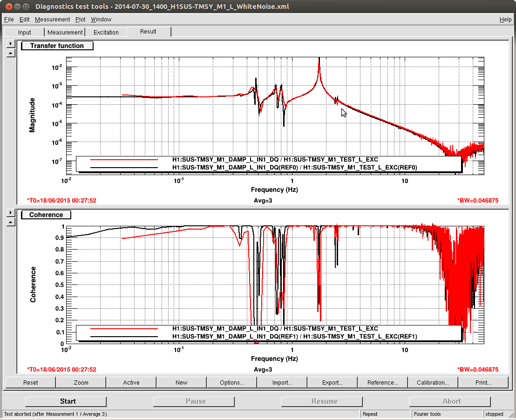This screenshot has width=516, height=420.
Task: Open the Calibration... dialog
Action: coord(433,382)
